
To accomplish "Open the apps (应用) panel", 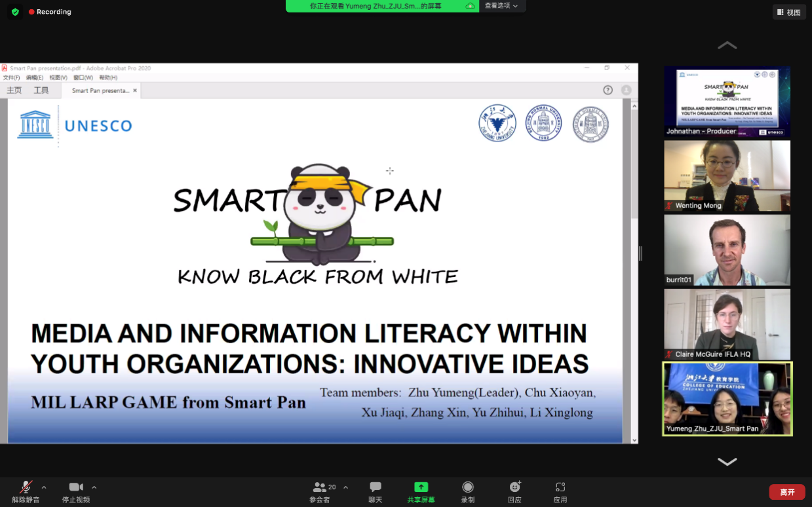I will 560,488.
